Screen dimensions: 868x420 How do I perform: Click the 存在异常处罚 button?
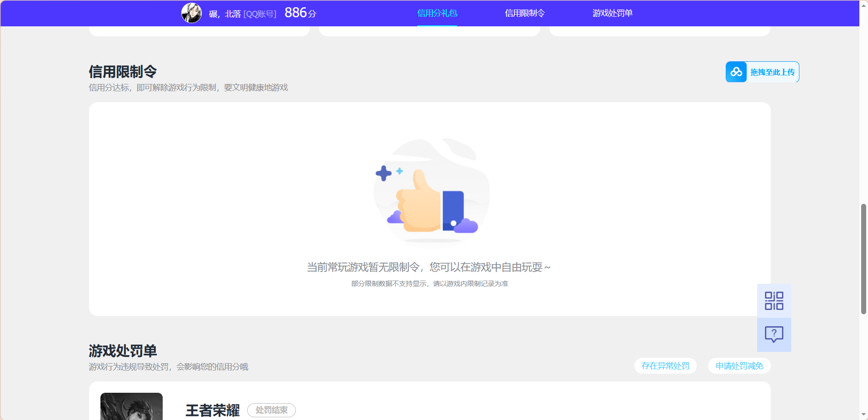pyautogui.click(x=665, y=366)
